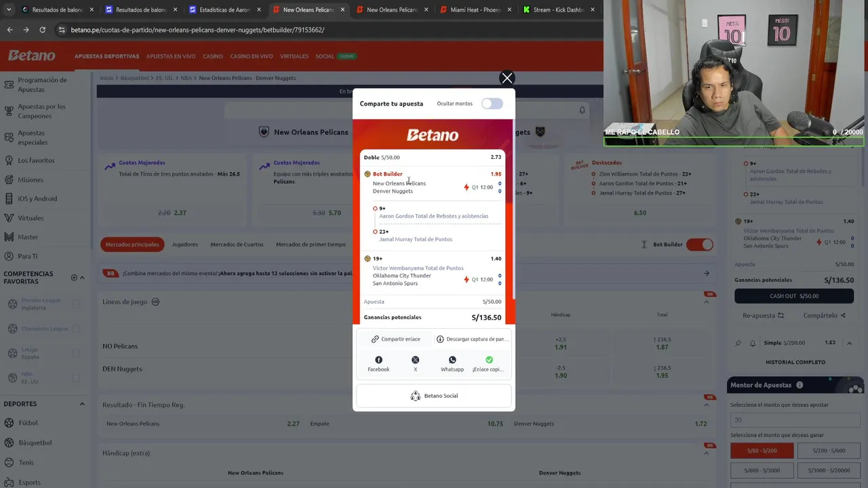868x488 pixels.
Task: Click Mentor de Apuestas info icon
Action: coord(800,385)
